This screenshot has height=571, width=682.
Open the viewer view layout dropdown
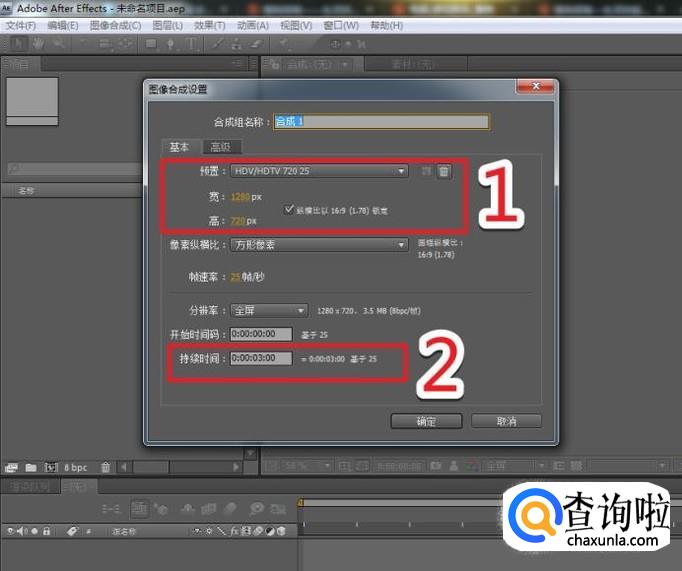(630, 466)
